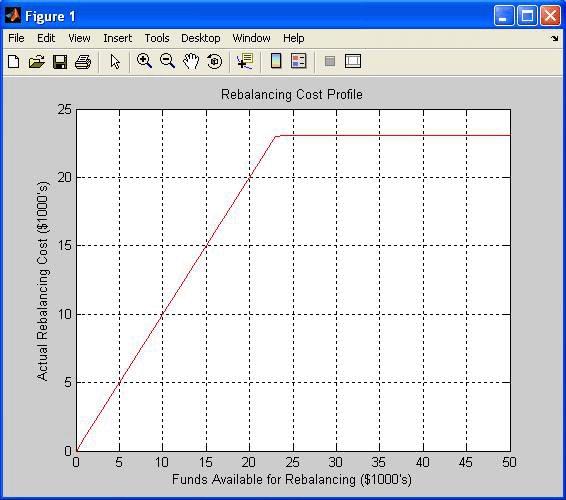Hide plot tools using the gray square icon
The height and width of the screenshot is (500, 566).
click(x=330, y=61)
